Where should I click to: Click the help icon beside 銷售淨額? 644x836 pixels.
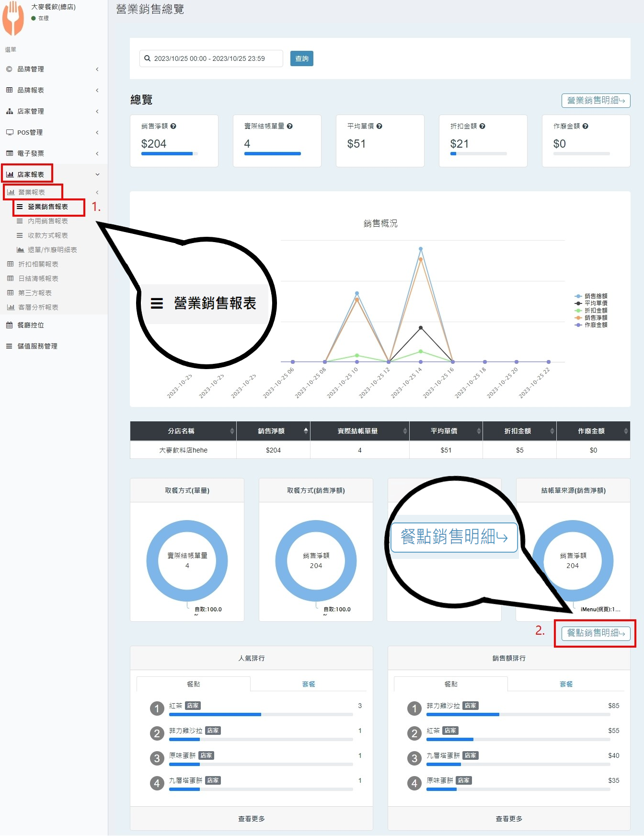tap(173, 126)
